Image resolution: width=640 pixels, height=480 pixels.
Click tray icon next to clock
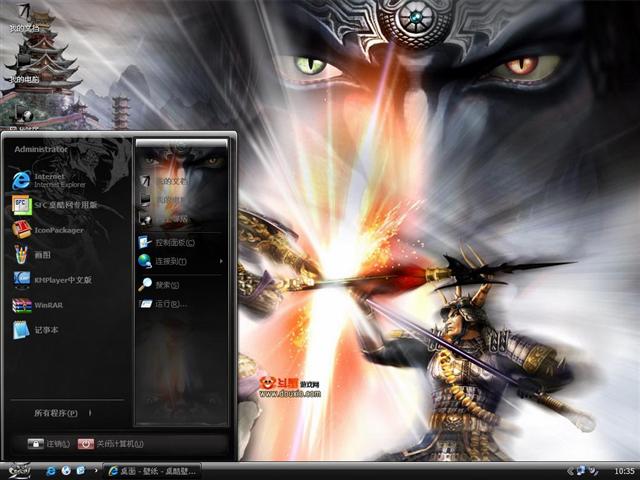(x=593, y=471)
